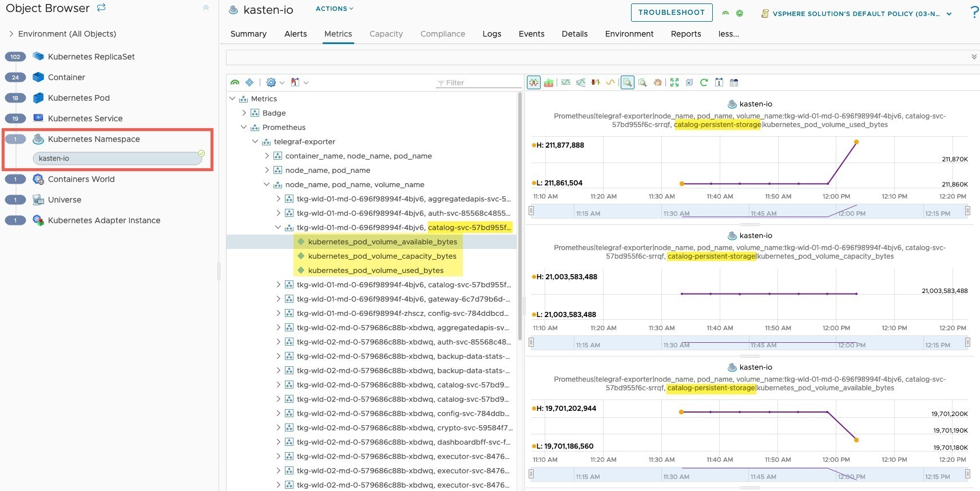Image resolution: width=980 pixels, height=491 pixels.
Task: Click the zoom the view magnifier icon
Action: (x=642, y=82)
